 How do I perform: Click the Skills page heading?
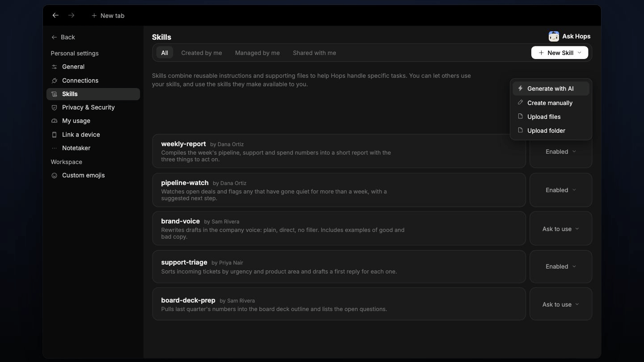click(161, 37)
